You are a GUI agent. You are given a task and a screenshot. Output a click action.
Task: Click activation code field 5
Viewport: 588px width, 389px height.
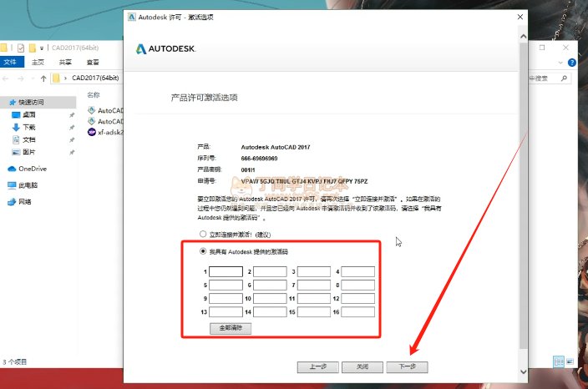pyautogui.click(x=226, y=285)
